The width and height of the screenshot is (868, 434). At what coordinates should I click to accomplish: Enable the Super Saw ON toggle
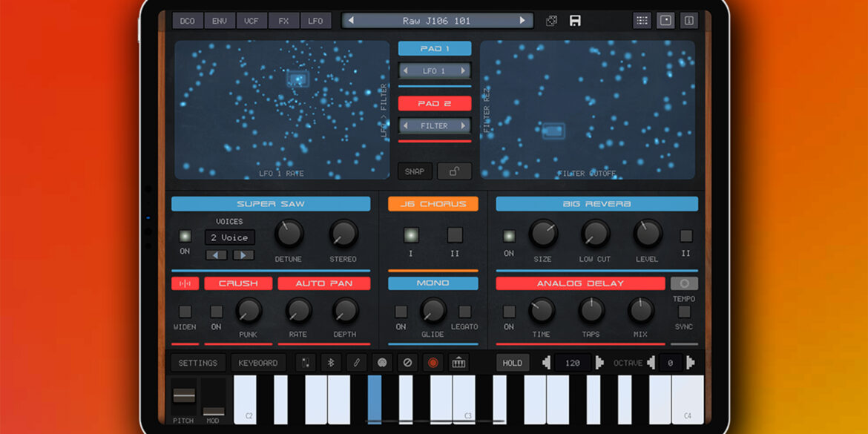tap(184, 236)
